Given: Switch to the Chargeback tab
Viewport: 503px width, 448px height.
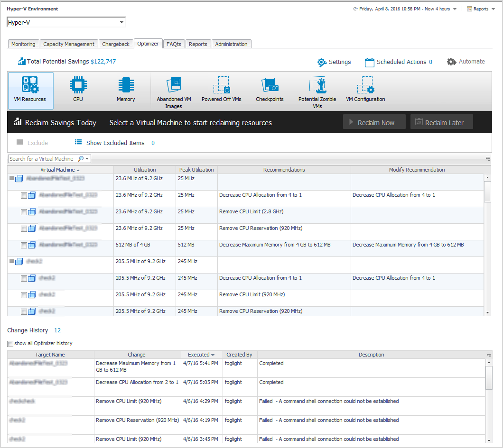Looking at the screenshot, I should 116,44.
